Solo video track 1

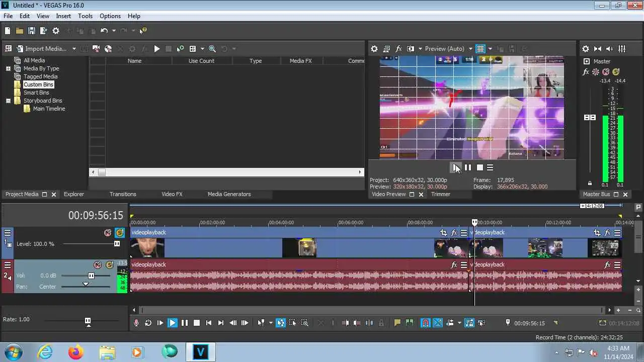[119, 233]
